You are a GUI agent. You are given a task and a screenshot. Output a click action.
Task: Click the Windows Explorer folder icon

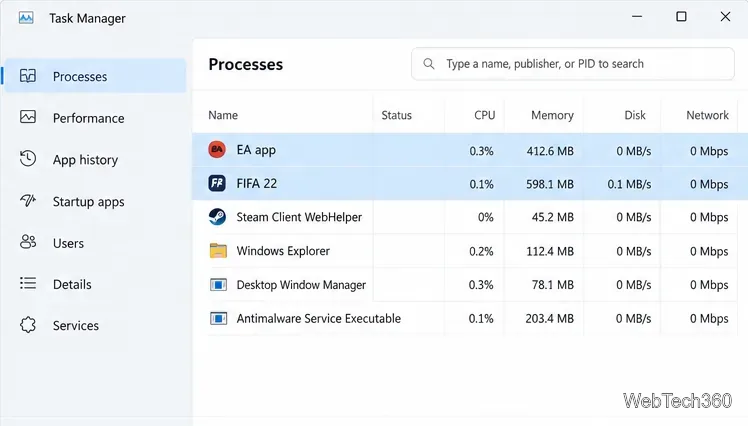point(218,250)
